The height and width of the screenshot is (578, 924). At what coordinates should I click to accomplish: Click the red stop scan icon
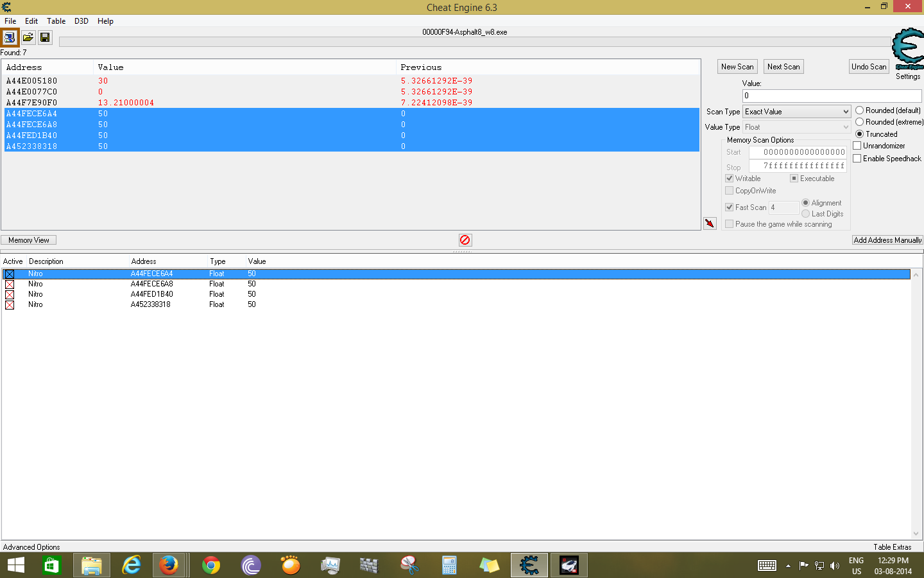(465, 240)
